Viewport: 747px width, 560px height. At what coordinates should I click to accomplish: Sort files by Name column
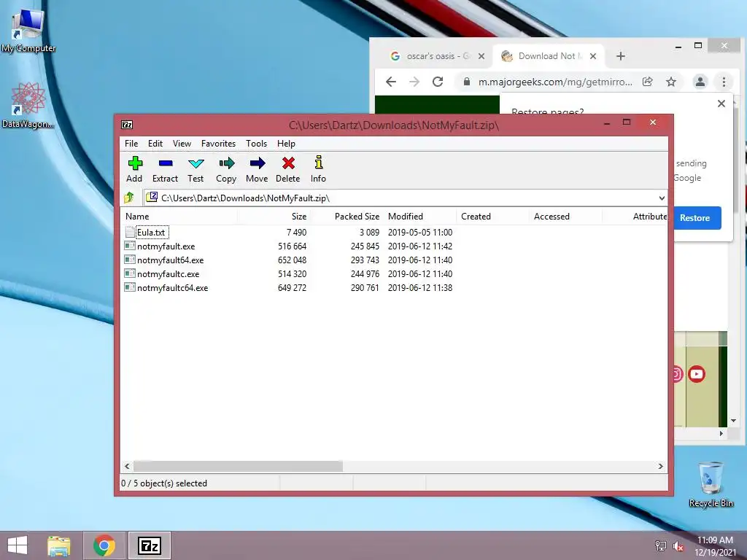click(x=179, y=216)
